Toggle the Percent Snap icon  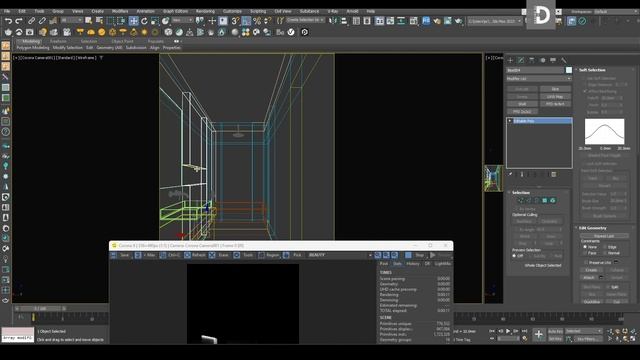[x=257, y=20]
